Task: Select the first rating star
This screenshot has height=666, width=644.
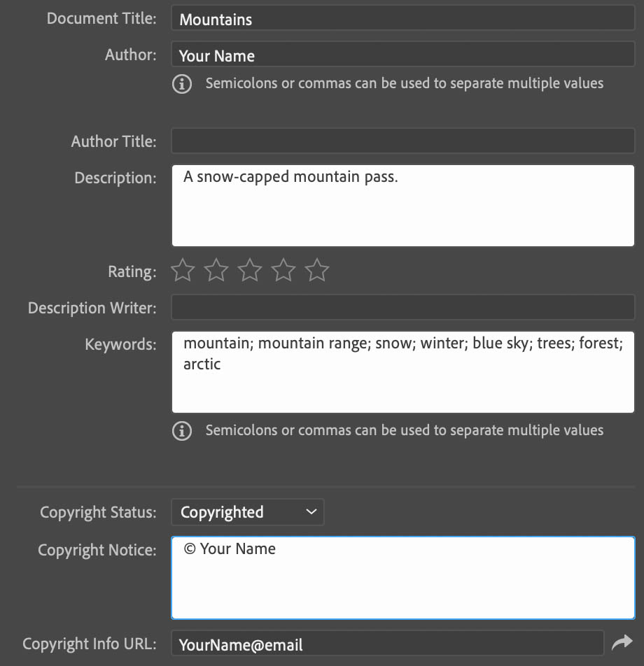Action: click(x=182, y=270)
